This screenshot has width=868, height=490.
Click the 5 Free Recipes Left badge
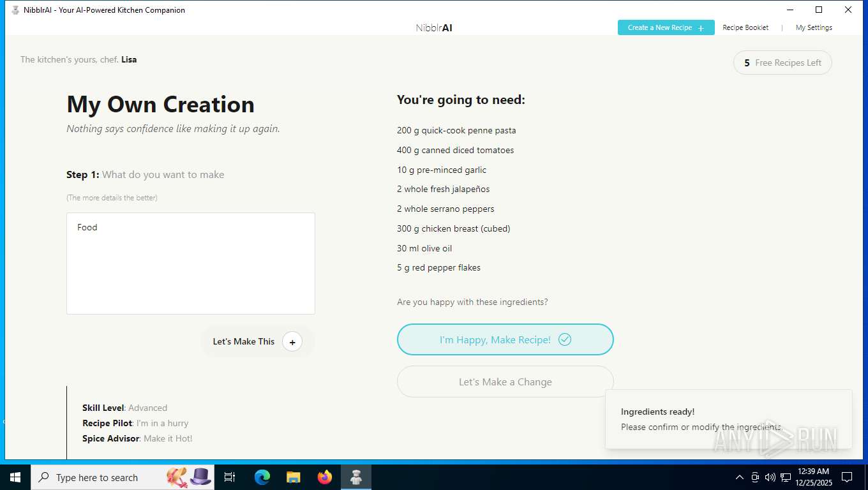pos(782,63)
